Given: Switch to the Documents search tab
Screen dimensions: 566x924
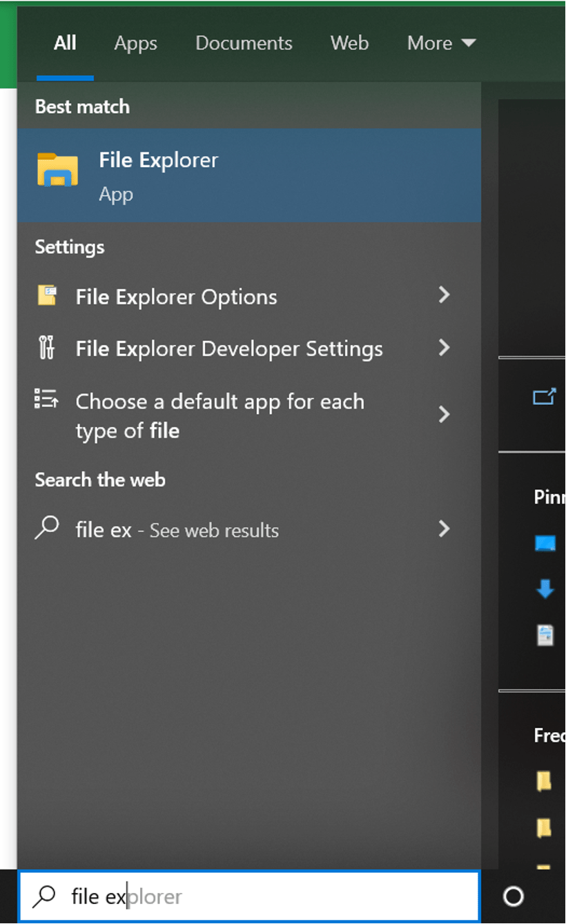Looking at the screenshot, I should coord(244,43).
